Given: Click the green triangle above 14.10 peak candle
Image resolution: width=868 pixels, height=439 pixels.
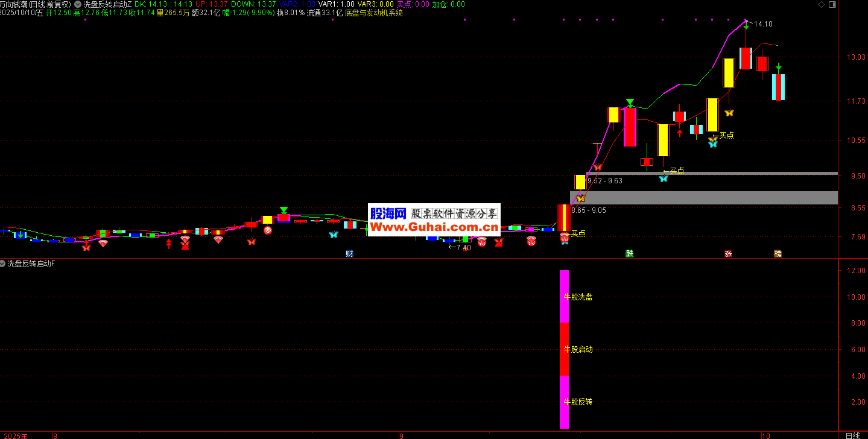Looking at the screenshot, I should [x=746, y=27].
